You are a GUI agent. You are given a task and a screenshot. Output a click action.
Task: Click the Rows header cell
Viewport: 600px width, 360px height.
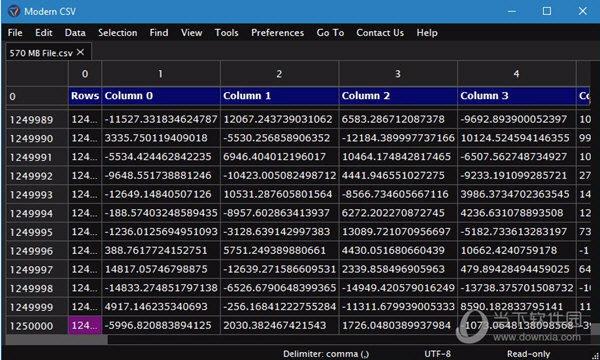coord(85,96)
